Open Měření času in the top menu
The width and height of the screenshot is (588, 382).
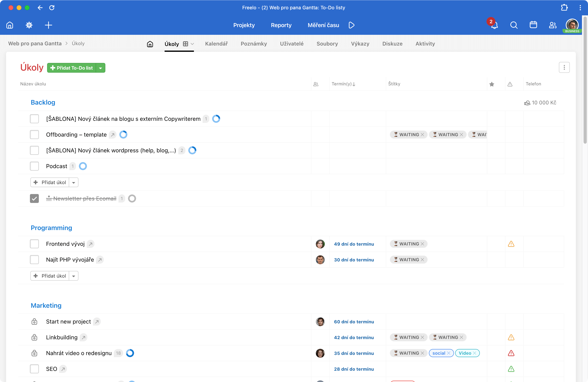(x=323, y=25)
